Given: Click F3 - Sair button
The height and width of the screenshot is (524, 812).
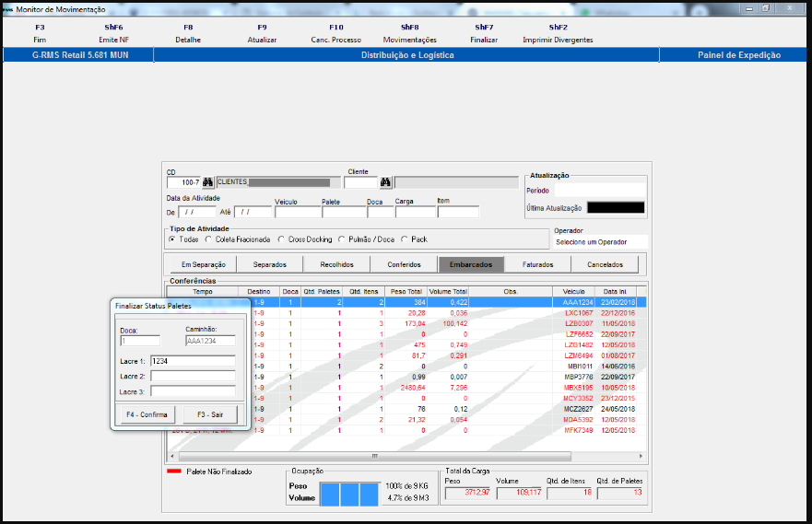Looking at the screenshot, I should click(x=210, y=414).
